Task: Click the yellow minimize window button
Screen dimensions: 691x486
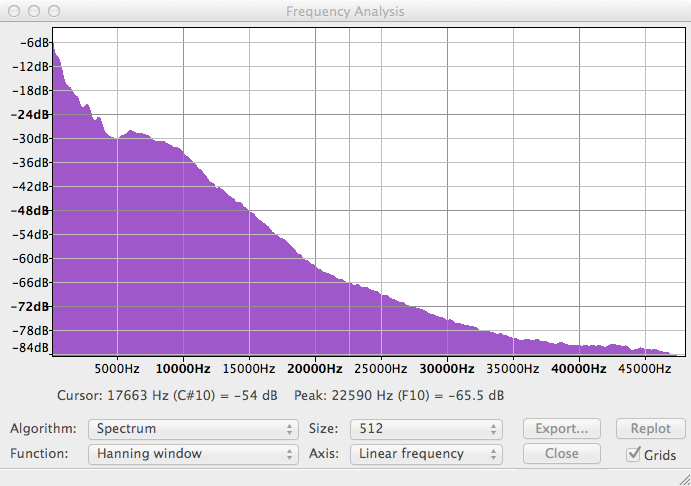Action: point(34,11)
